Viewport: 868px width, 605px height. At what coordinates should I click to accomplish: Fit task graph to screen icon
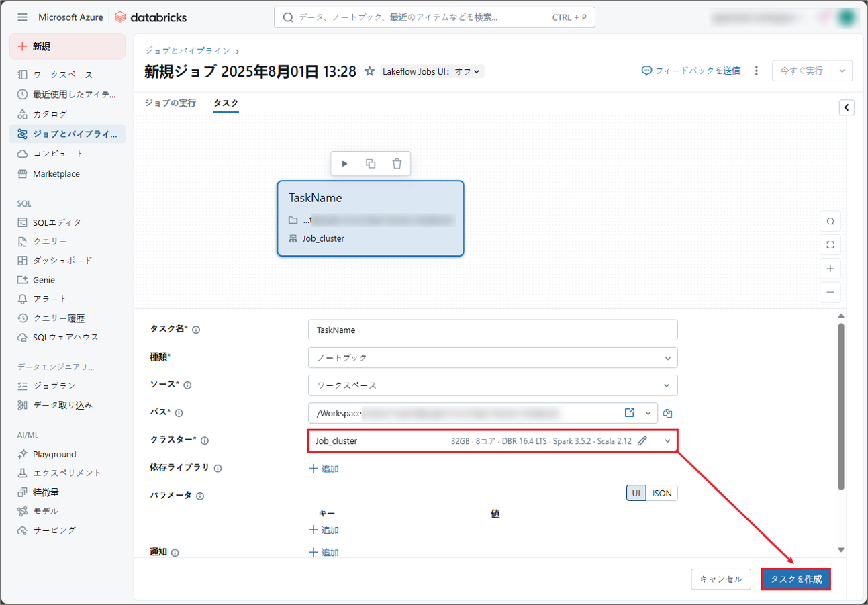[830, 245]
